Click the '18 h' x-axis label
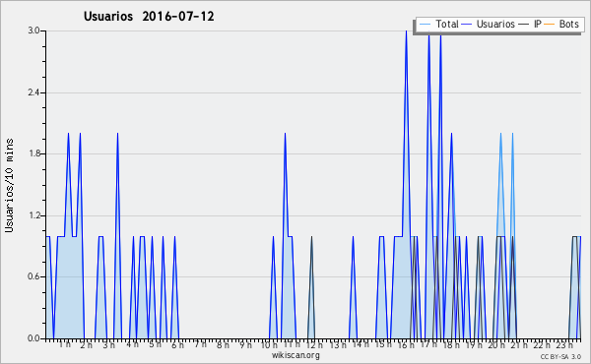The height and width of the screenshot is (364, 591). click(451, 345)
